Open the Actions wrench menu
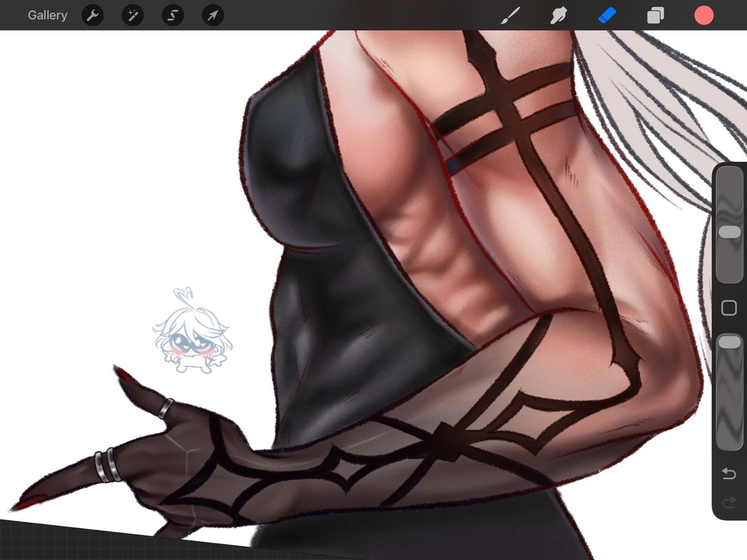This screenshot has height=560, width=747. pos(93,16)
